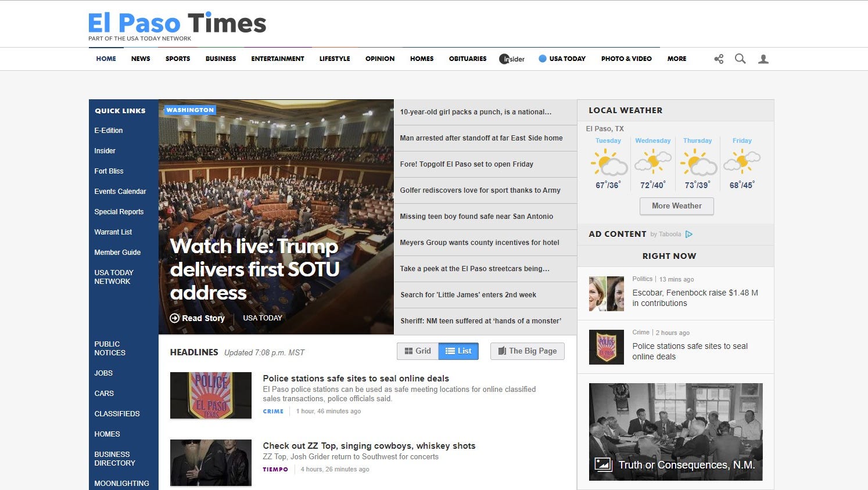Click Read Story on Trump SOTU

coord(198,318)
